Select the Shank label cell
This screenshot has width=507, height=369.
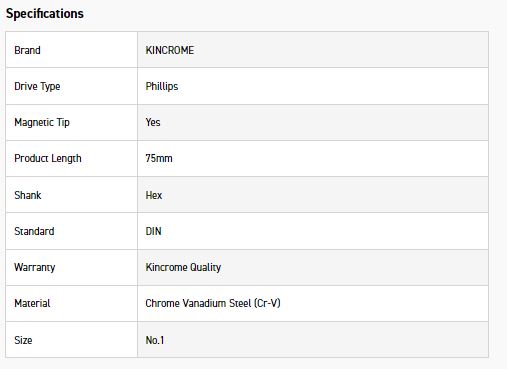71,195
